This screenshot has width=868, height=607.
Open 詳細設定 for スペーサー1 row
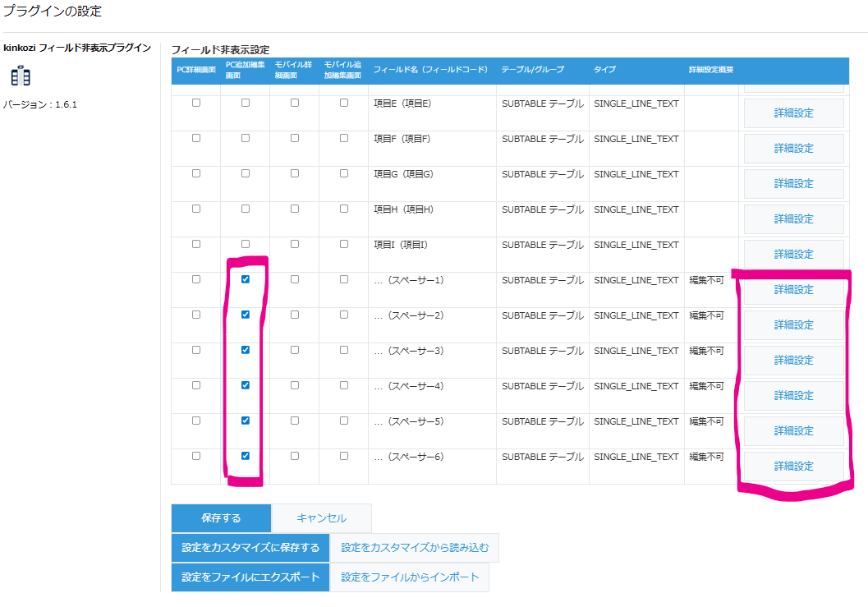click(x=793, y=289)
